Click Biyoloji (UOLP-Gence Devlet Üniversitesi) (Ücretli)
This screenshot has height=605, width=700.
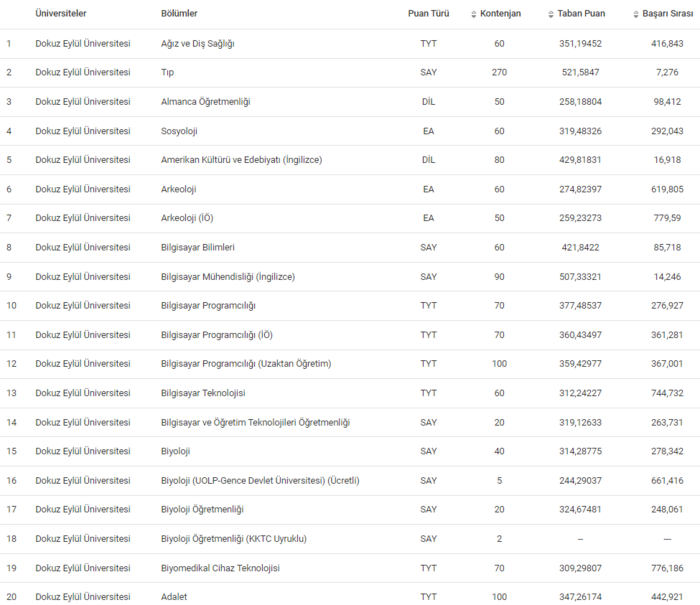pyautogui.click(x=260, y=480)
